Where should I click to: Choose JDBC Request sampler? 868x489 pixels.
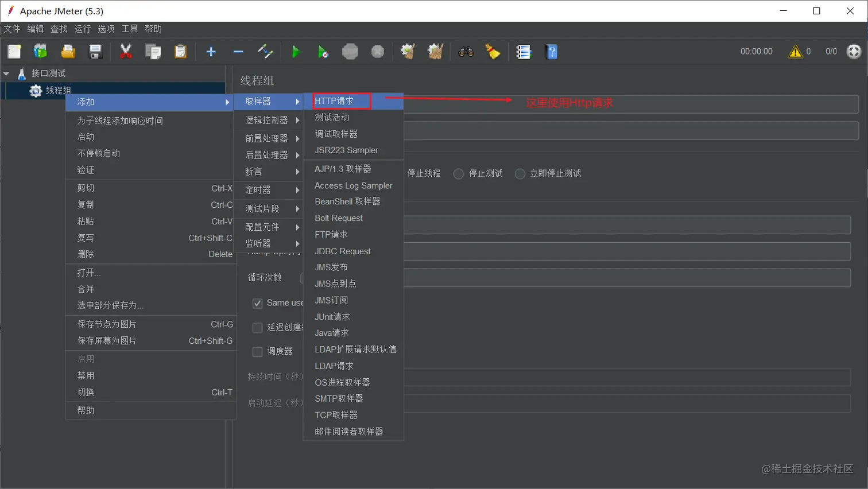tap(354, 251)
